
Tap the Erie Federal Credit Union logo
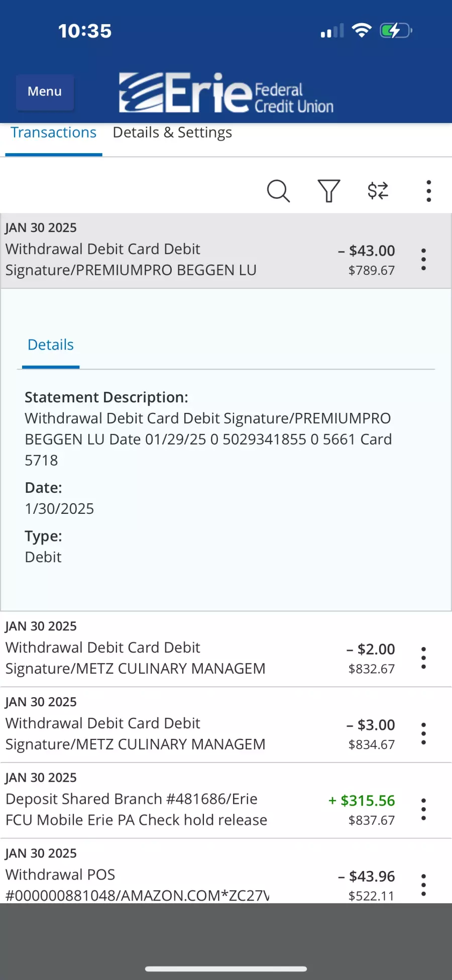point(226,93)
